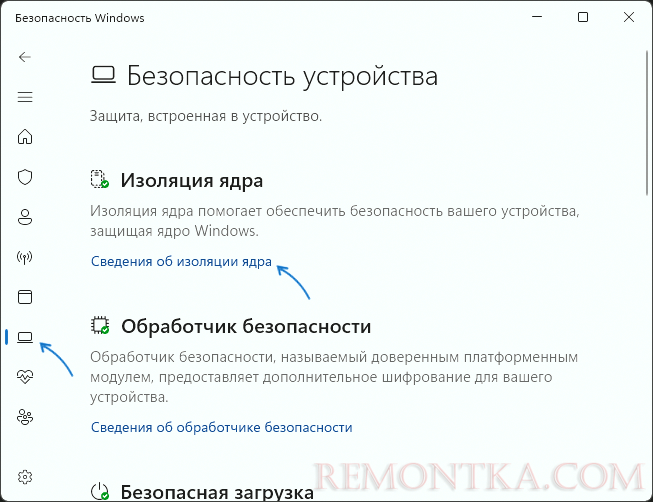Open 'Сведения об обработчике безопасности' link
Screen dimensions: 653x502
click(222, 427)
